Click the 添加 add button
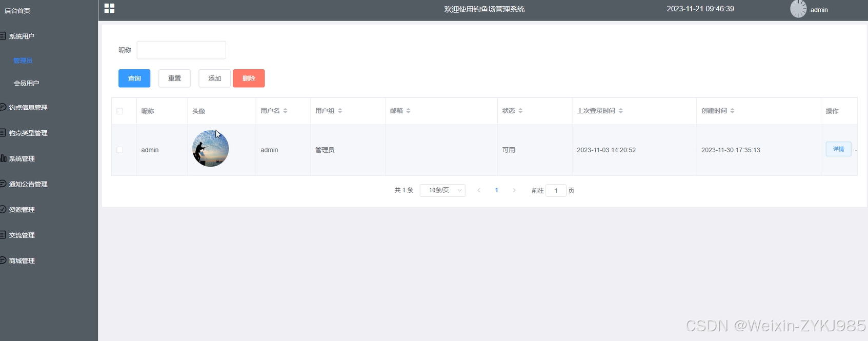 (x=214, y=78)
